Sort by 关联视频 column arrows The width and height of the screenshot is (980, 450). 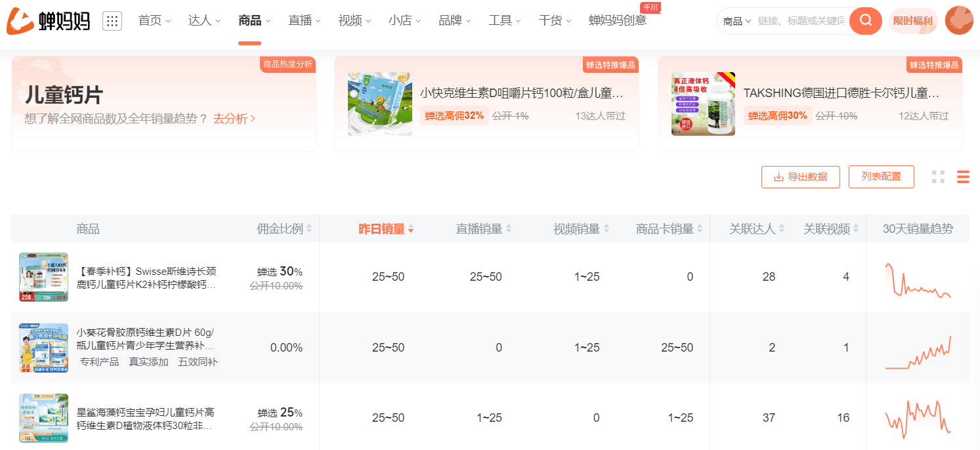pyautogui.click(x=857, y=229)
